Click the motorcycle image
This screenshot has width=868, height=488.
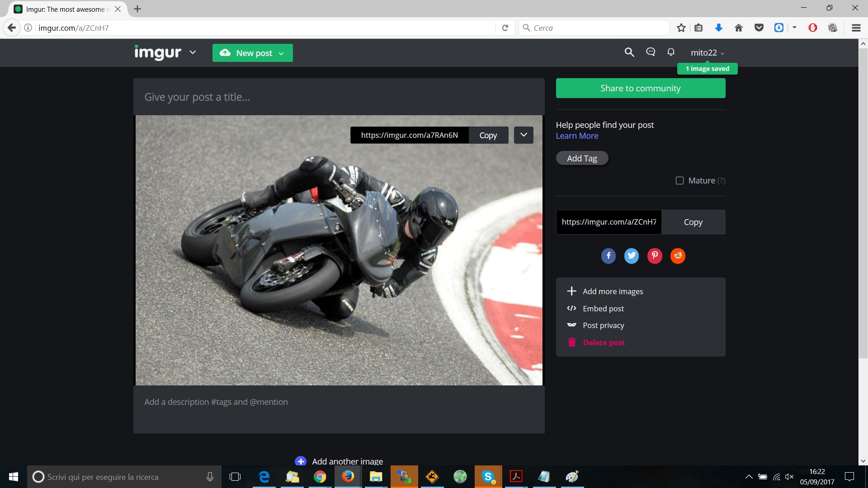tap(339, 250)
